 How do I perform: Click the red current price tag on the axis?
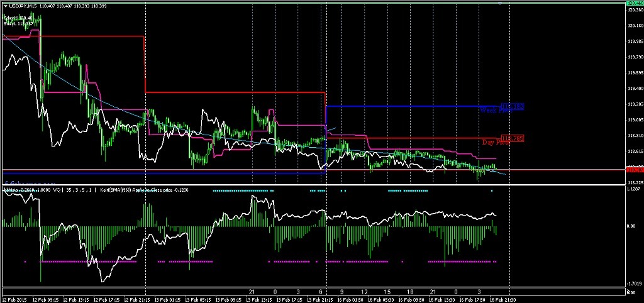634,170
